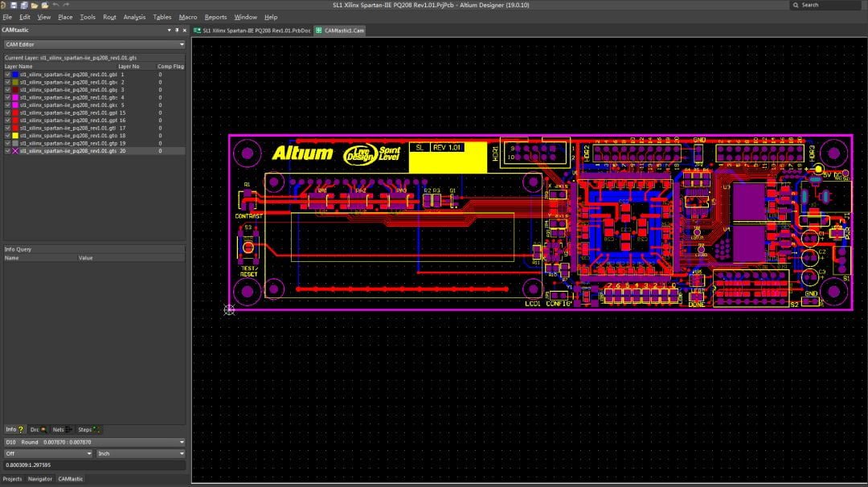
Task: Click the Altium logo icon in title bar
Action: click(x=4, y=5)
